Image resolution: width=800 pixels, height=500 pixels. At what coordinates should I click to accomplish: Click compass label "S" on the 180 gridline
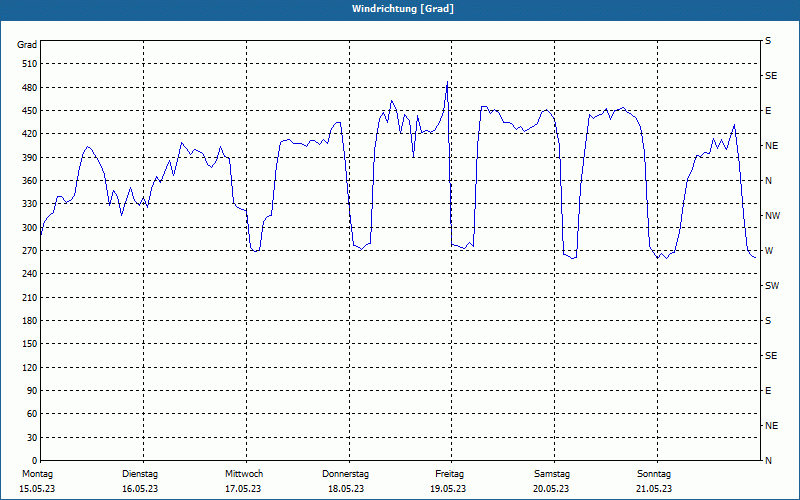tap(768, 321)
